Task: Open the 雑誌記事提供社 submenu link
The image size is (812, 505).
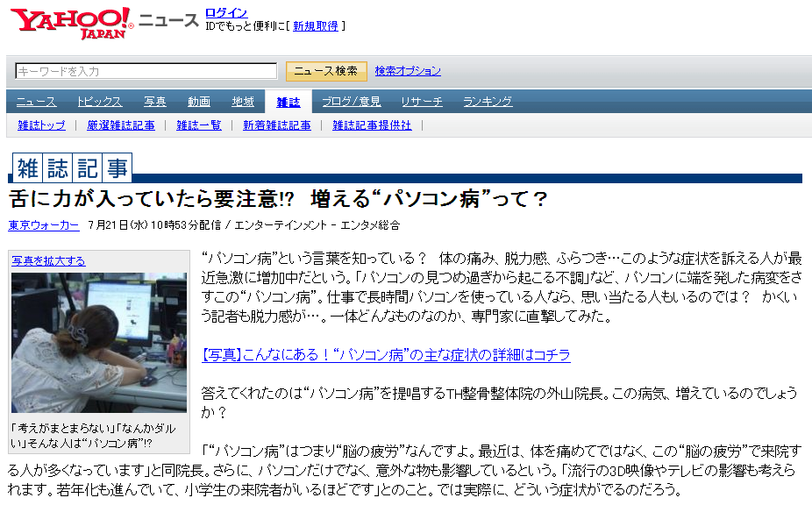Action: (372, 125)
